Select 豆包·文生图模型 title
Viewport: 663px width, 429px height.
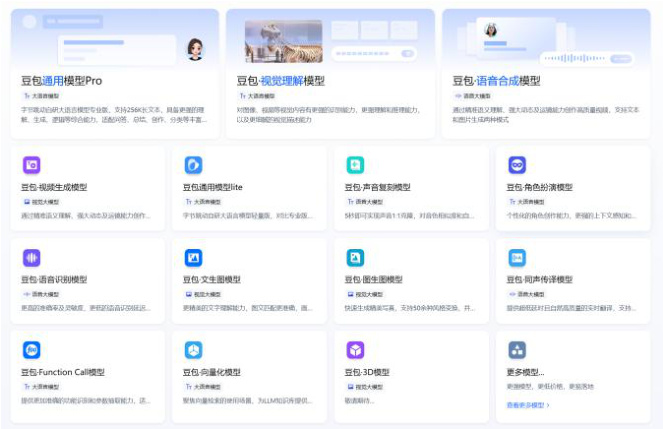(212, 279)
